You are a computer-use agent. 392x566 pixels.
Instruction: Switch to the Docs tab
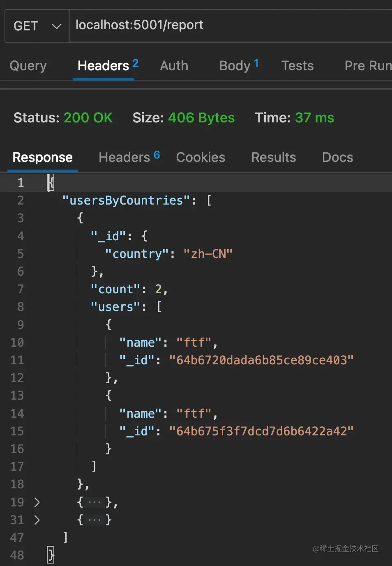tap(337, 157)
